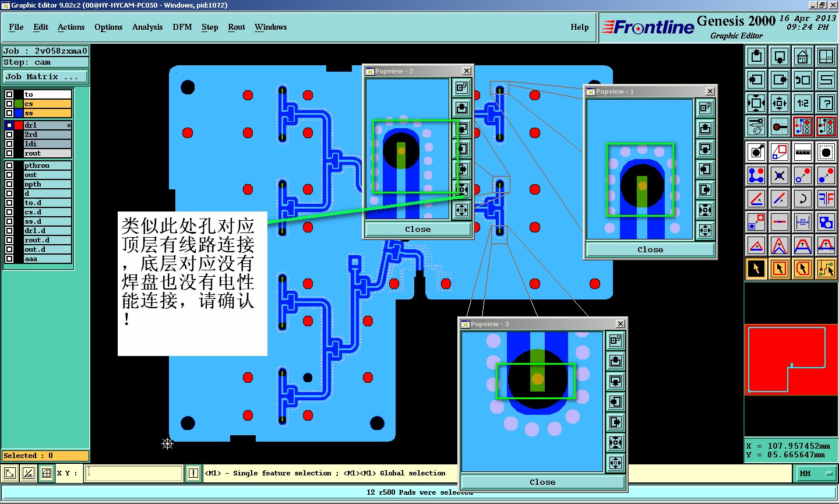This screenshot has width=839, height=504.
Task: Toggle the 'aaa' layer checkbox
Action: (x=9, y=259)
